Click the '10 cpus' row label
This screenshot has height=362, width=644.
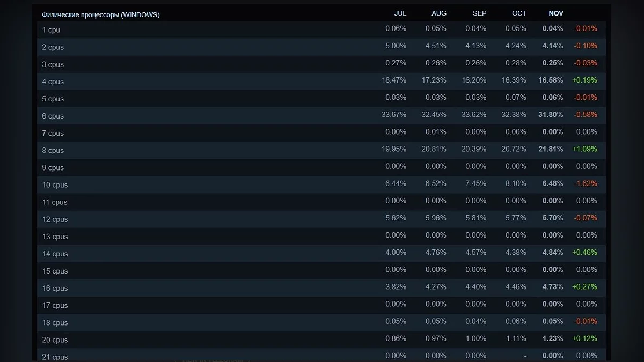coord(55,185)
